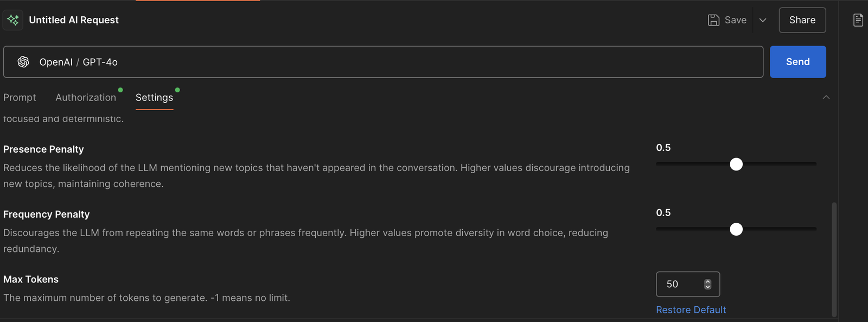Click the Untitled AI Request title
Screen dimensions: 868x322
pyautogui.click(x=74, y=20)
